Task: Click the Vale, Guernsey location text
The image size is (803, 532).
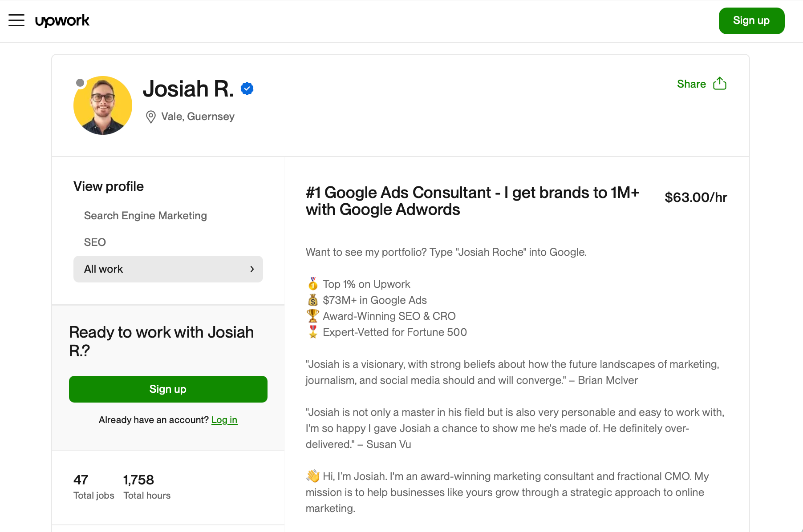Action: (198, 117)
